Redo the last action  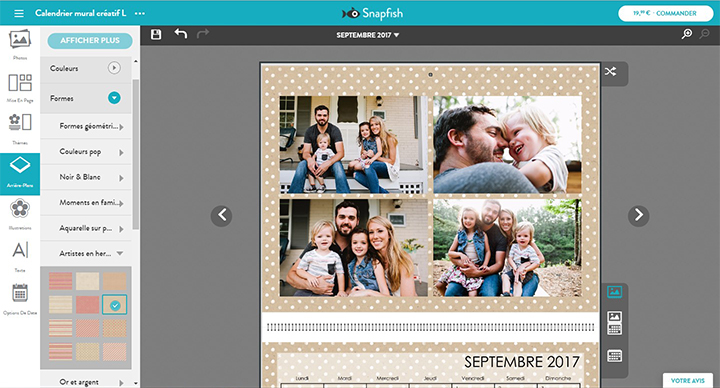pos(203,34)
